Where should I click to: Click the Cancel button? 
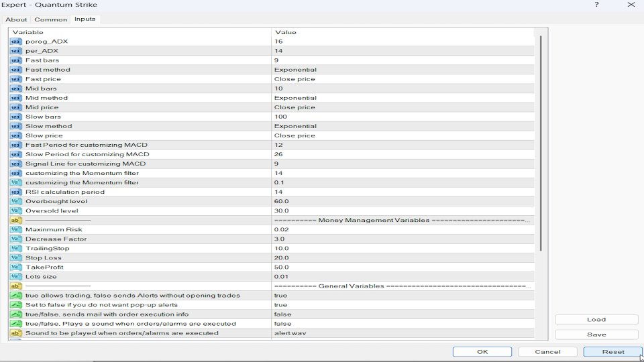click(547, 352)
